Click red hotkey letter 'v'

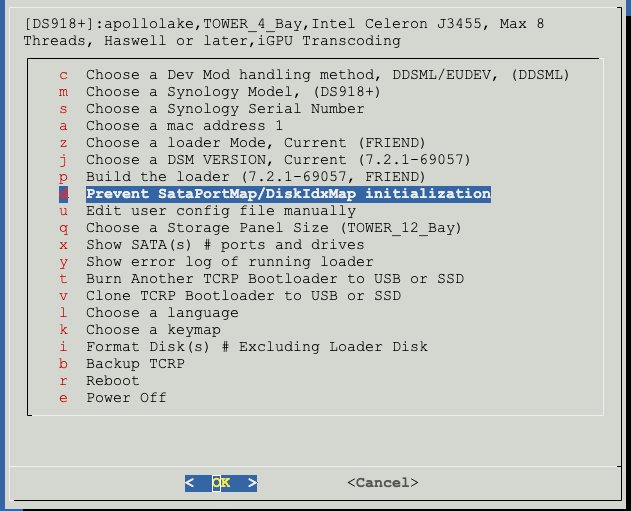[x=63, y=296]
